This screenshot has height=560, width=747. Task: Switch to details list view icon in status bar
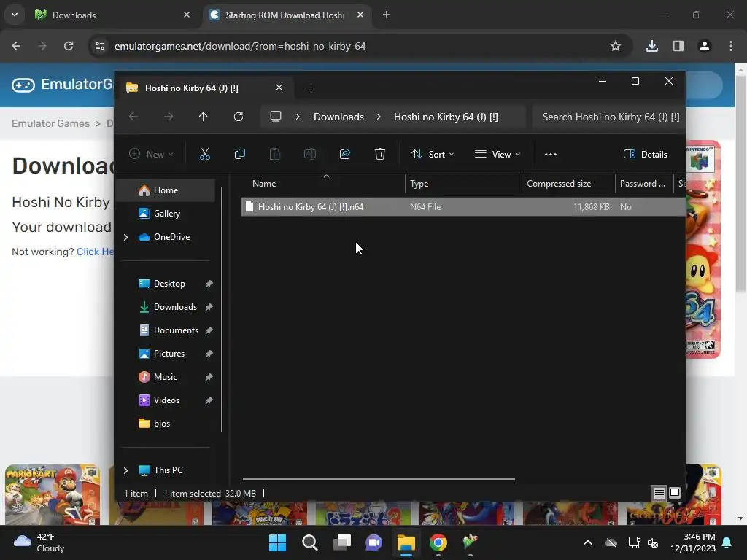point(659,494)
